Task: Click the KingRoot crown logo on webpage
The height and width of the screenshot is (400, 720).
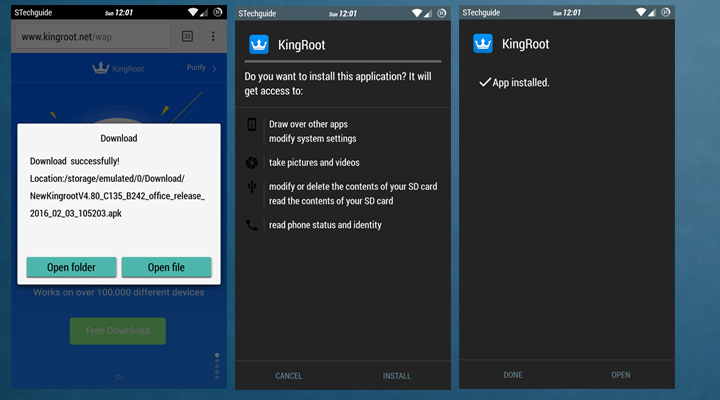Action: (101, 68)
